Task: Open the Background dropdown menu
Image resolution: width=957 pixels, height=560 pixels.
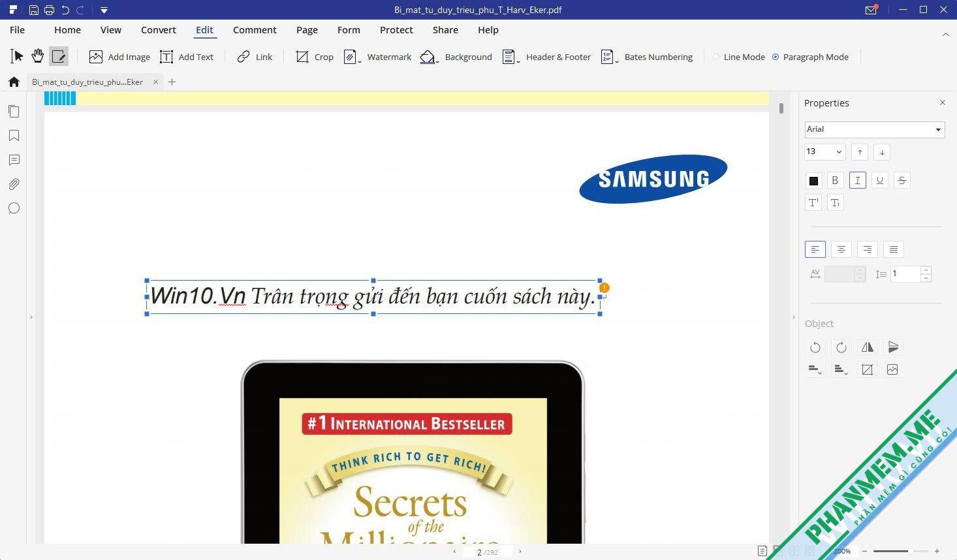Action: (437, 61)
